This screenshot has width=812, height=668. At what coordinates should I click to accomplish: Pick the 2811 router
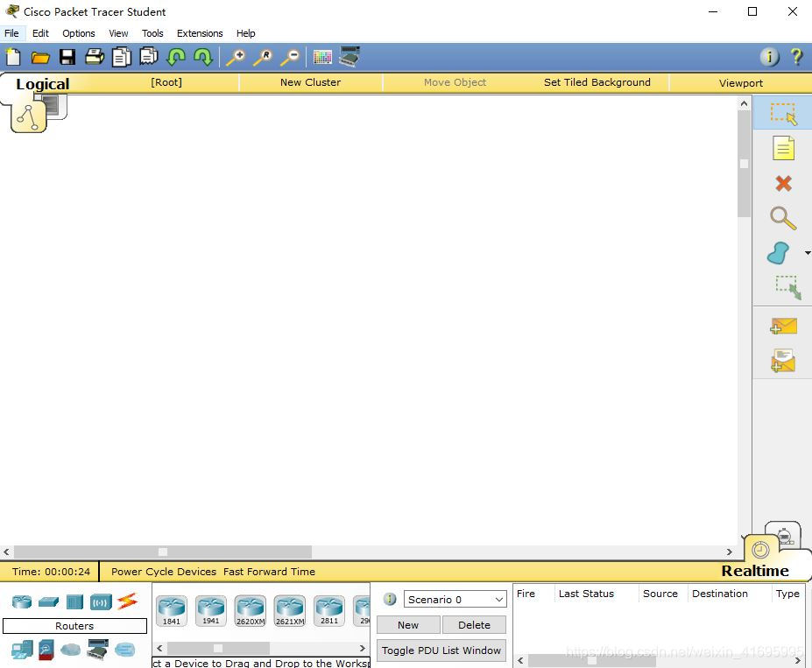click(x=328, y=610)
